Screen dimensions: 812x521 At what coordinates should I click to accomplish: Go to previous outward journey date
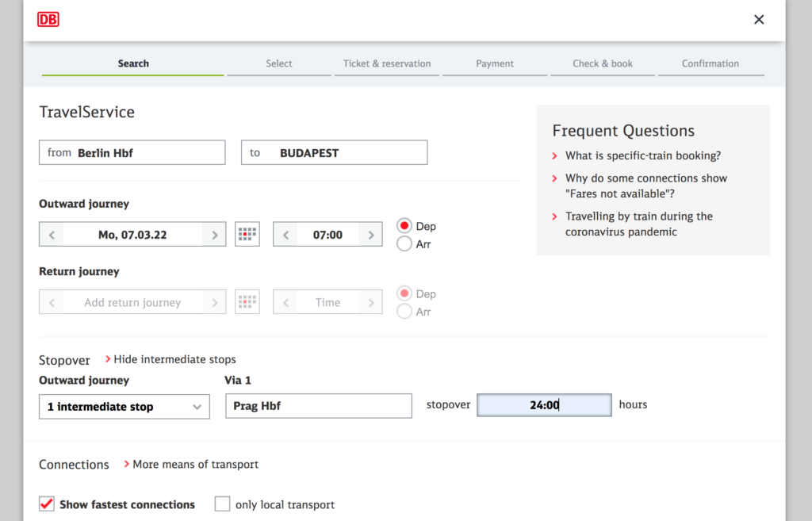pyautogui.click(x=52, y=235)
